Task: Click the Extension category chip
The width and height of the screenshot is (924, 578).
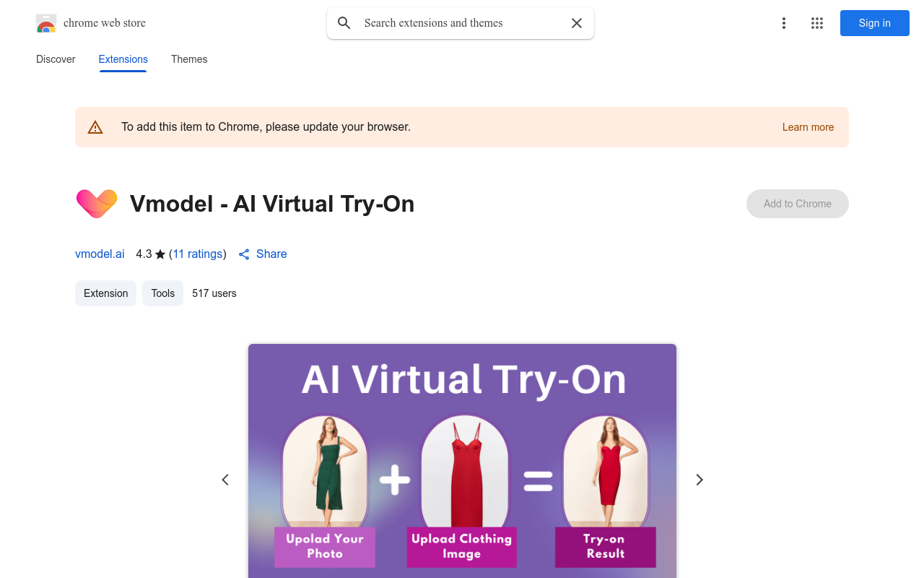Action: pos(105,293)
